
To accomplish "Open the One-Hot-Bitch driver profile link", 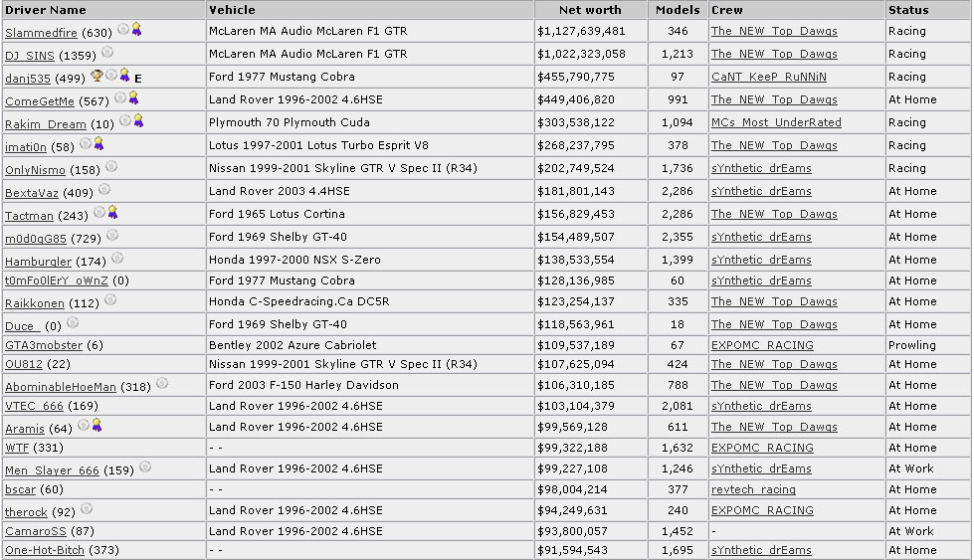I will click(x=45, y=550).
